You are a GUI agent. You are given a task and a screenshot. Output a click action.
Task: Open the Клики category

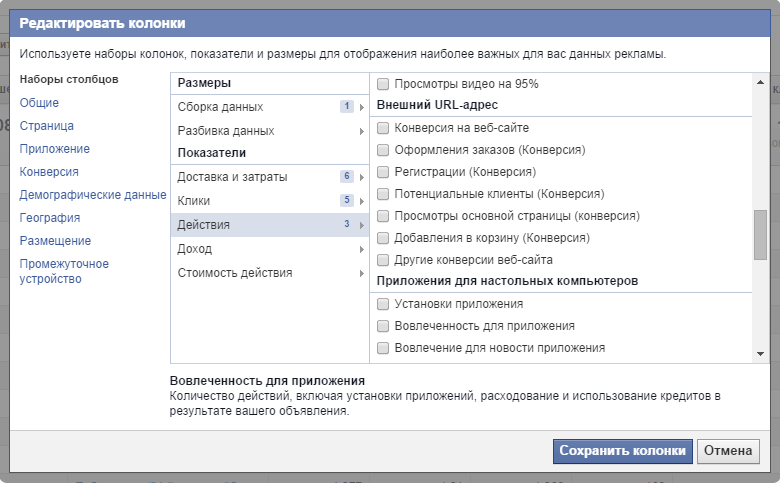click(195, 201)
